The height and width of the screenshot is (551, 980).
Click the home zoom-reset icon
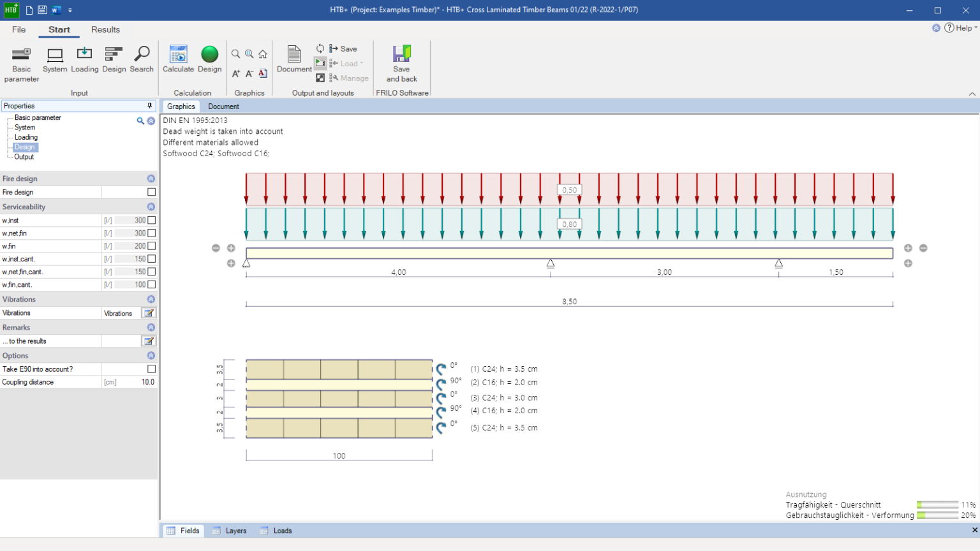pyautogui.click(x=263, y=54)
